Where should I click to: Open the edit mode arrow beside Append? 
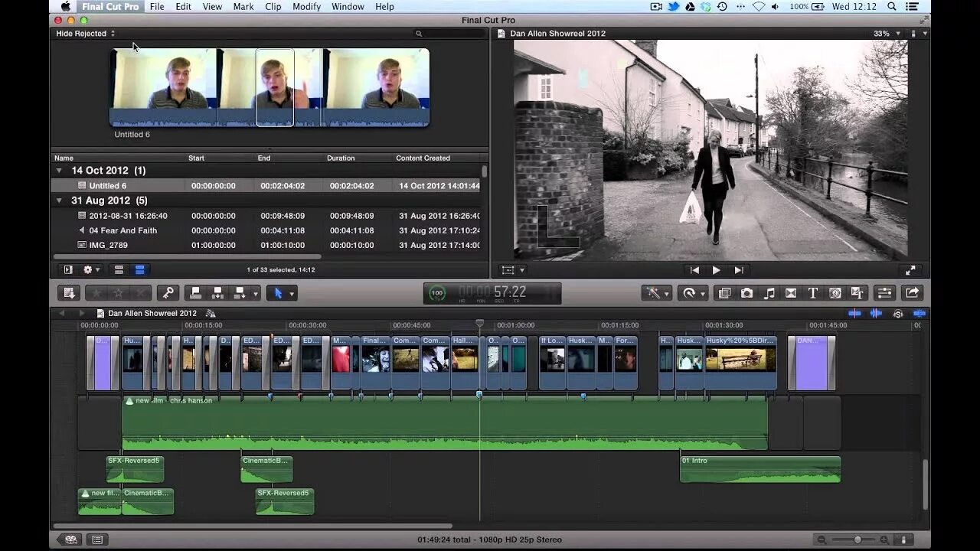256,293
